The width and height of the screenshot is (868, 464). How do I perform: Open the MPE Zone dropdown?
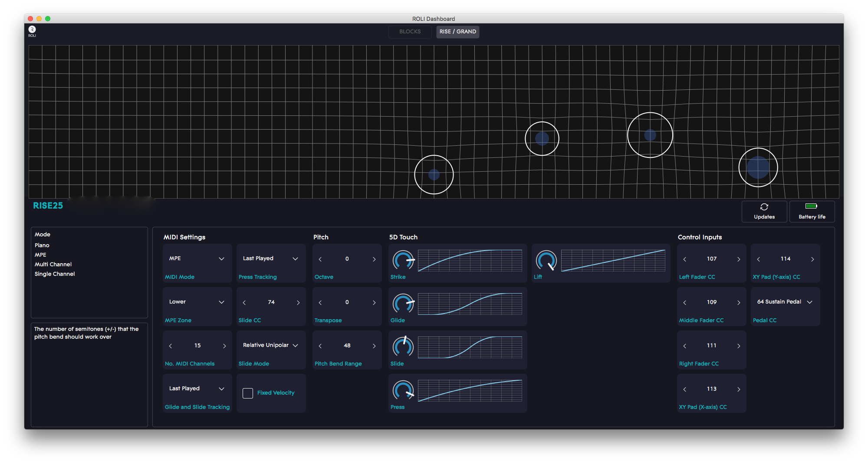[197, 302]
